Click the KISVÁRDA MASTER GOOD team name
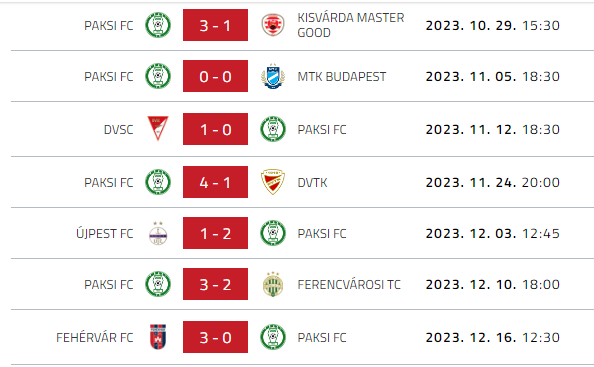The image size is (594, 367). [351, 25]
